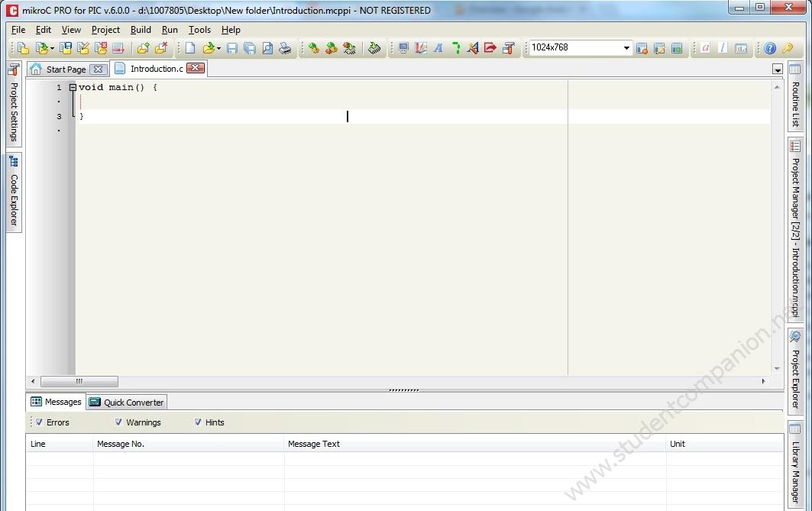The image size is (812, 511).
Task: Click the Print icon in the toolbar
Action: click(284, 47)
